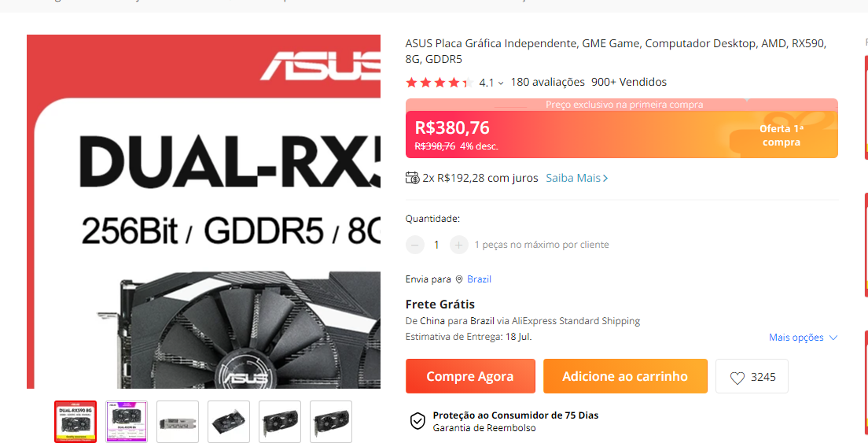Open the 180 avaliações reviews link
868x443 pixels.
pos(547,82)
